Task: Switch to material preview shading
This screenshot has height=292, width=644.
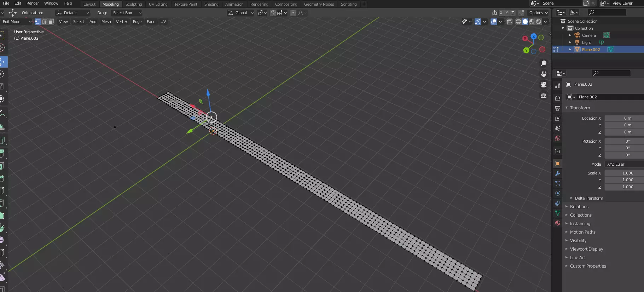Action: click(532, 22)
